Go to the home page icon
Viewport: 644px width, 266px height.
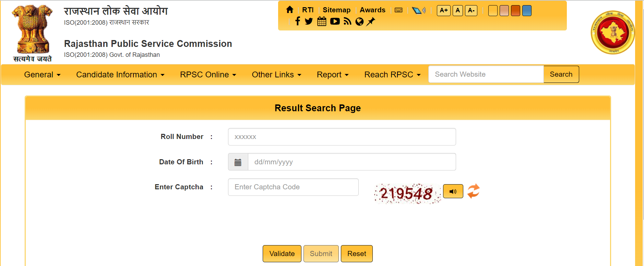290,10
